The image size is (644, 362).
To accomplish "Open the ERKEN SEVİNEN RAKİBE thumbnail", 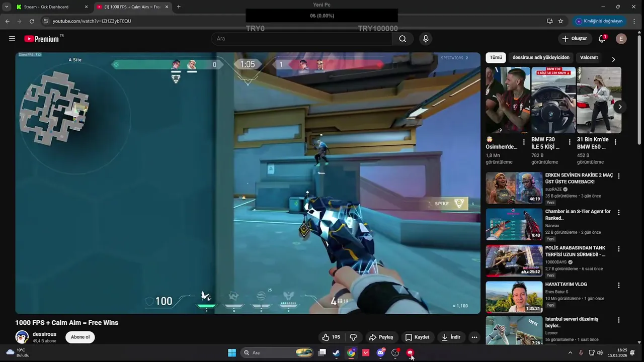I will coord(514,188).
